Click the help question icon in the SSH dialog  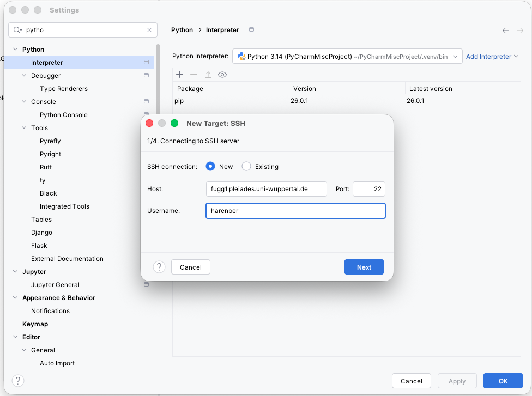159,267
